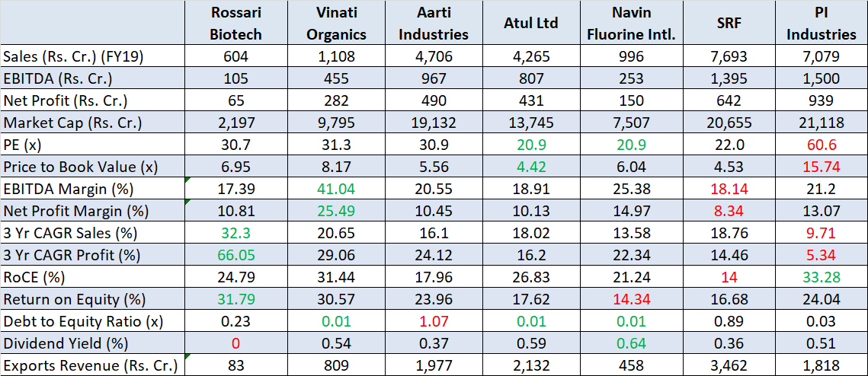Screen dimensions: 868x376
Task: Click SRF's red RoCE value 14
Action: pyautogui.click(x=729, y=277)
